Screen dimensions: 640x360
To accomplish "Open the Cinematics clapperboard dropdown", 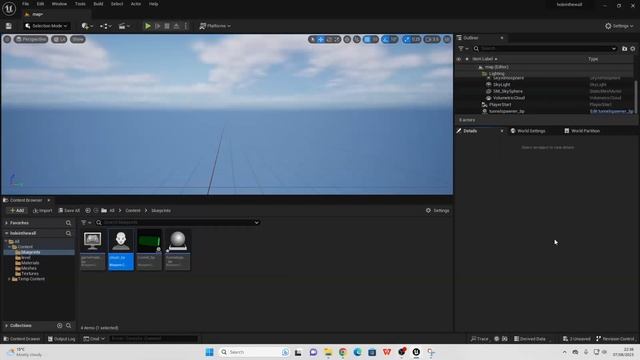I will [124, 26].
